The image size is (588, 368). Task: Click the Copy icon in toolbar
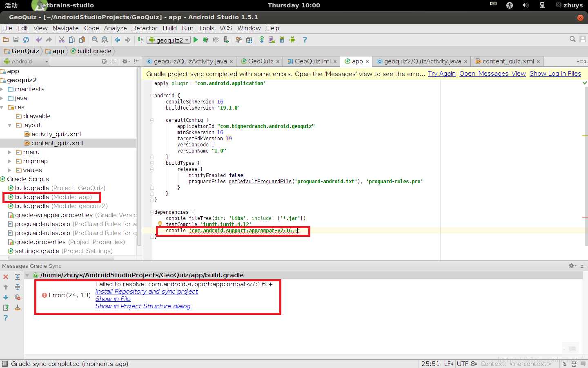pyautogui.click(x=72, y=40)
